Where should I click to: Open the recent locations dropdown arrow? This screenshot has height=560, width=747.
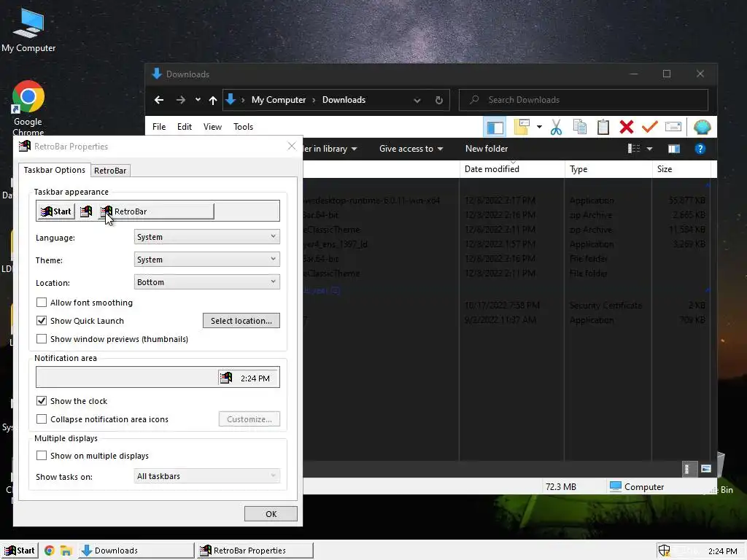coord(198,100)
